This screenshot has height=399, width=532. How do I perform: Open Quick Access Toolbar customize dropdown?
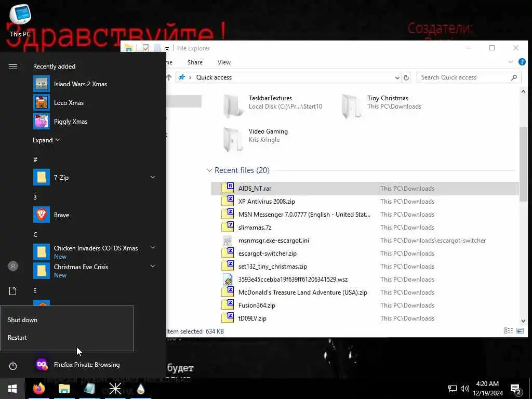tap(167, 48)
